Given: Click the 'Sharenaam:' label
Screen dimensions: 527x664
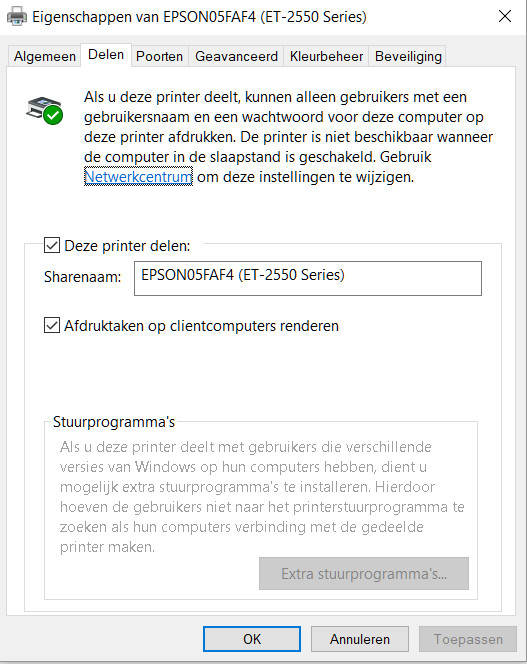Looking at the screenshot, I should click(x=83, y=277).
